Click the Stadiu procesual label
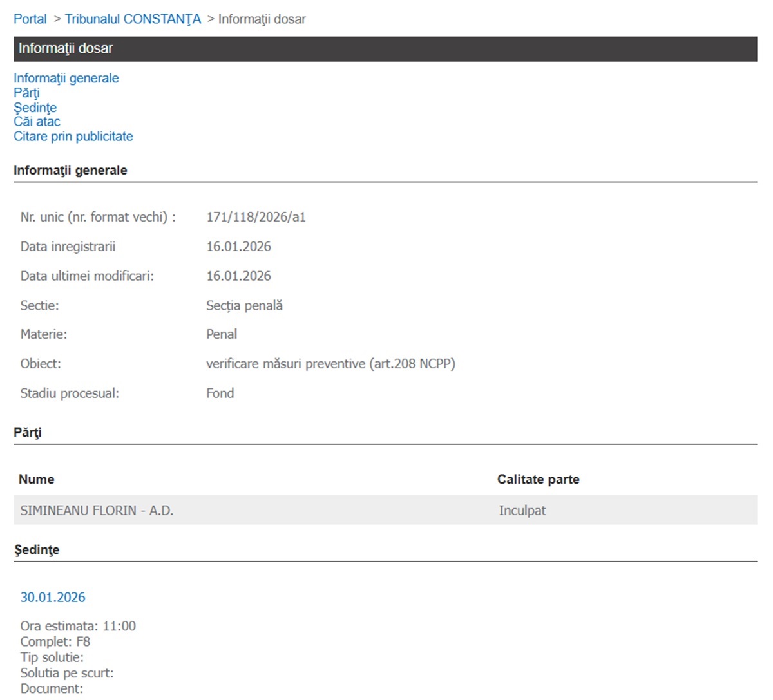Image resolution: width=773 pixels, height=700 pixels. (x=70, y=393)
